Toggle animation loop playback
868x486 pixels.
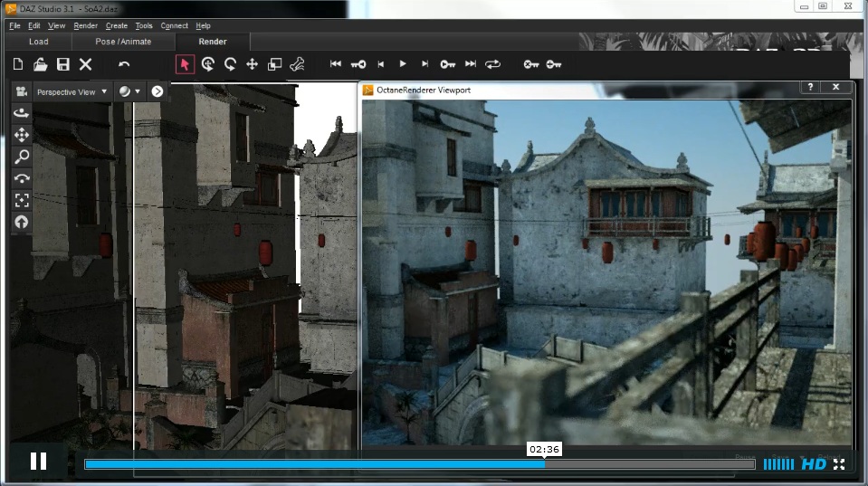(x=492, y=64)
